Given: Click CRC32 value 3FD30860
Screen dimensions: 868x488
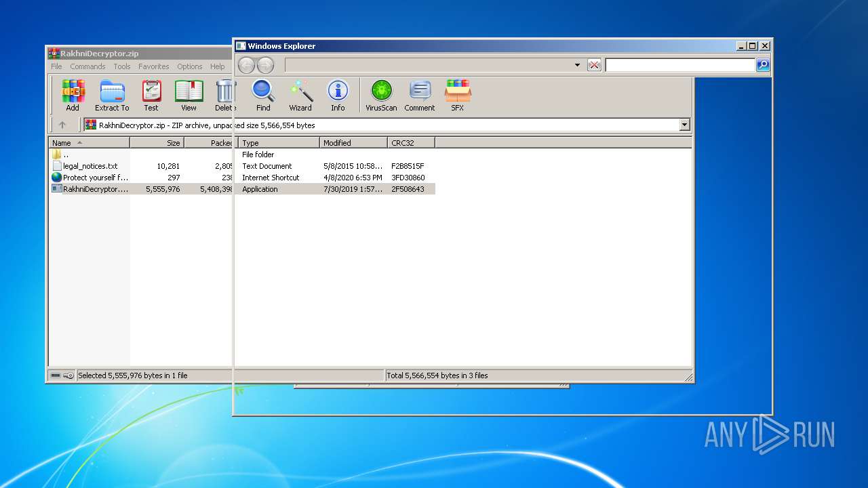Looking at the screenshot, I should [408, 178].
